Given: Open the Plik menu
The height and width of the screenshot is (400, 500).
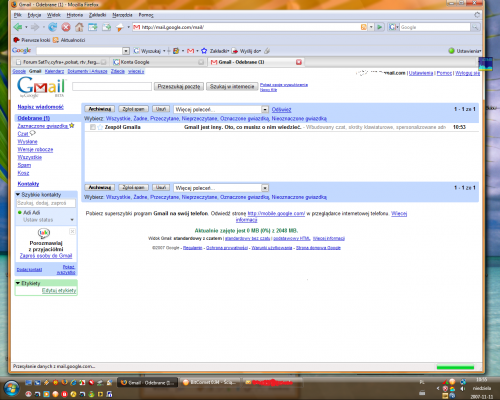Looking at the screenshot, I should click(x=18, y=15).
